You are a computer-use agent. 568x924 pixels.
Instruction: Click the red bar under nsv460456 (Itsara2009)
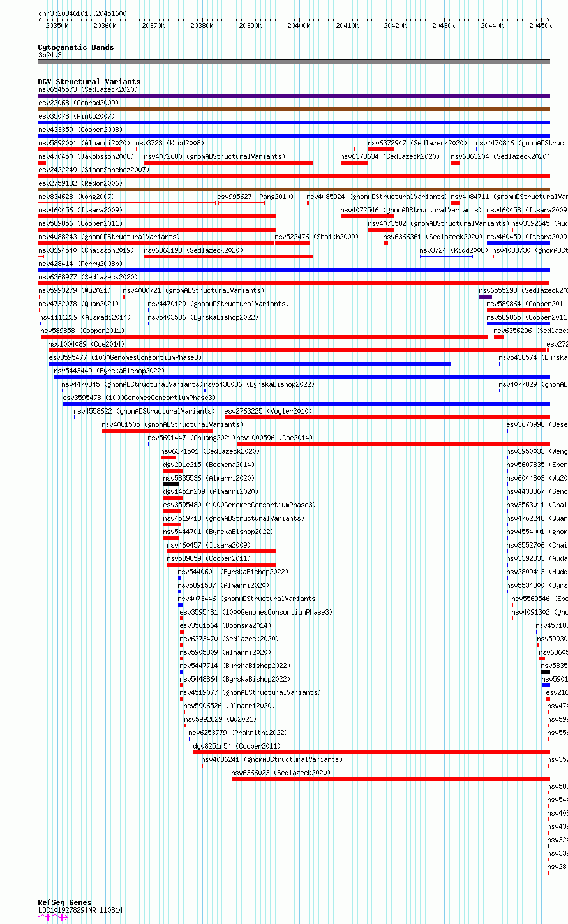tap(157, 216)
